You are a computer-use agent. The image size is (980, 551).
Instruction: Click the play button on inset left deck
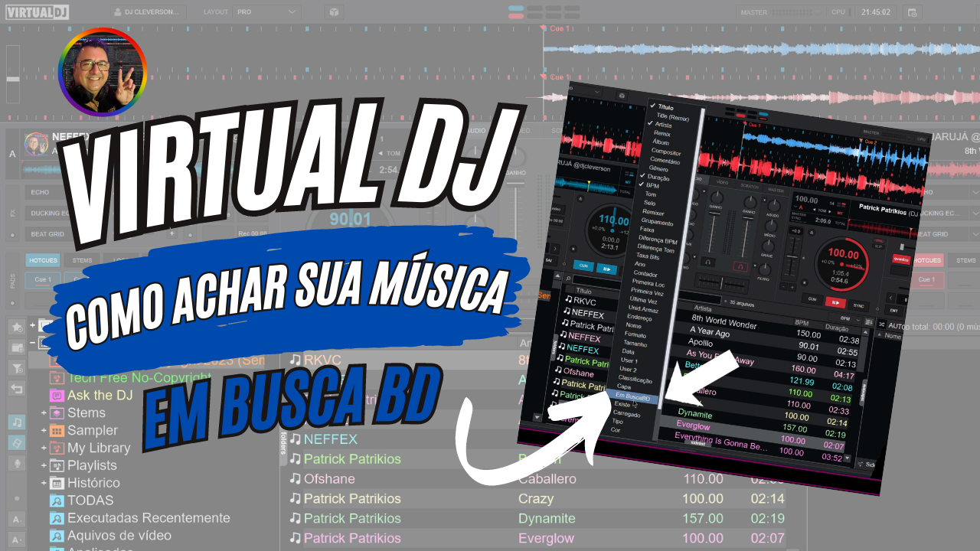pos(607,269)
